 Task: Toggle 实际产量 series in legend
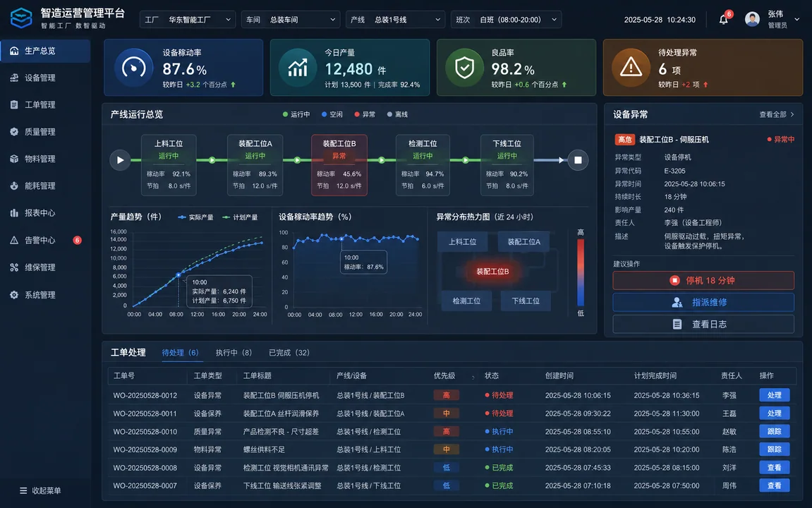(x=195, y=217)
